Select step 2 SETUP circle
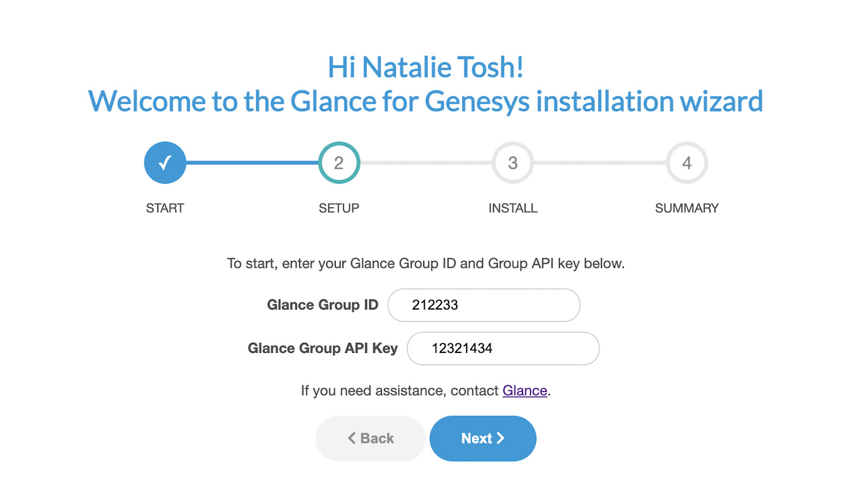The image size is (868, 495). point(339,163)
